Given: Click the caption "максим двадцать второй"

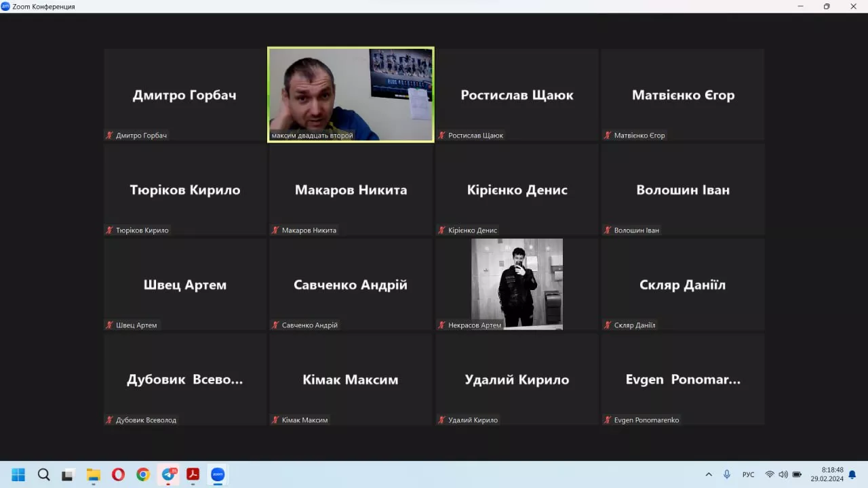Looking at the screenshot, I should coord(312,136).
